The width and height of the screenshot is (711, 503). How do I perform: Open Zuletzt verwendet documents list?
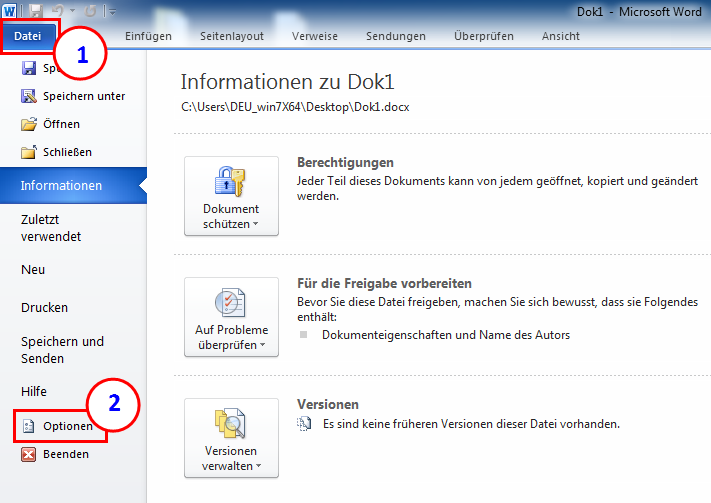coord(51,228)
